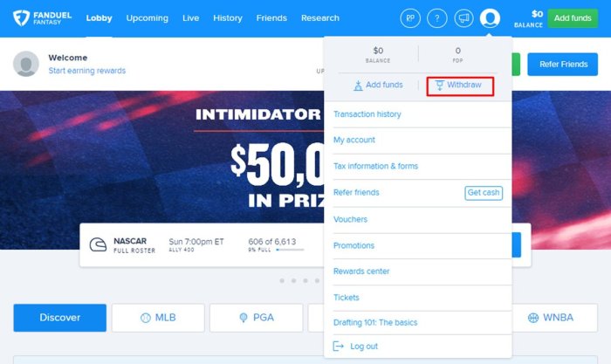This screenshot has height=364, width=611.
Task: Click the Welcome profile avatar picture
Action: coord(26,64)
